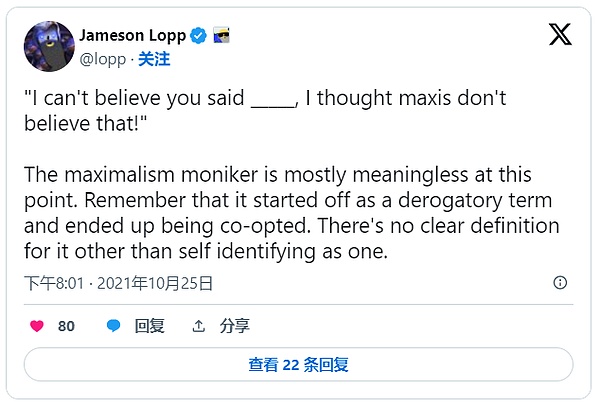
Task: Click the 80 likes count
Action: point(66,326)
